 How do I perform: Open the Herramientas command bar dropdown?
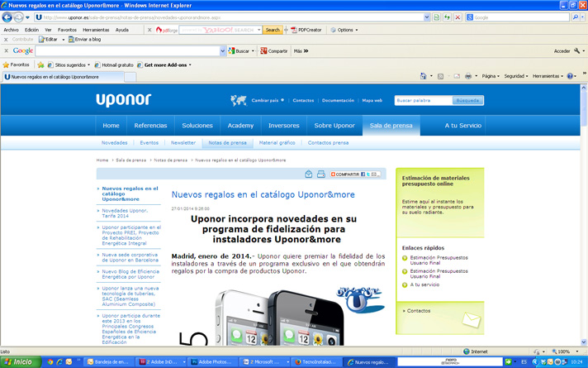[x=548, y=76]
